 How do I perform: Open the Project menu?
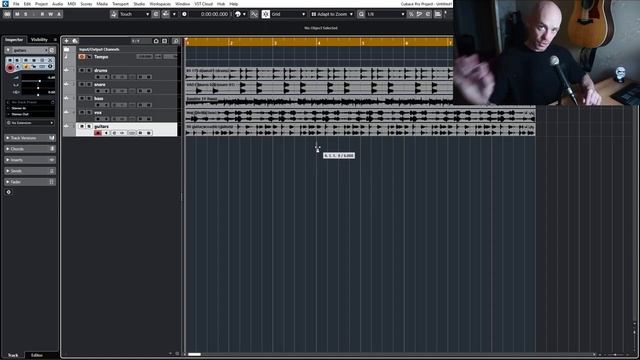pos(41,4)
